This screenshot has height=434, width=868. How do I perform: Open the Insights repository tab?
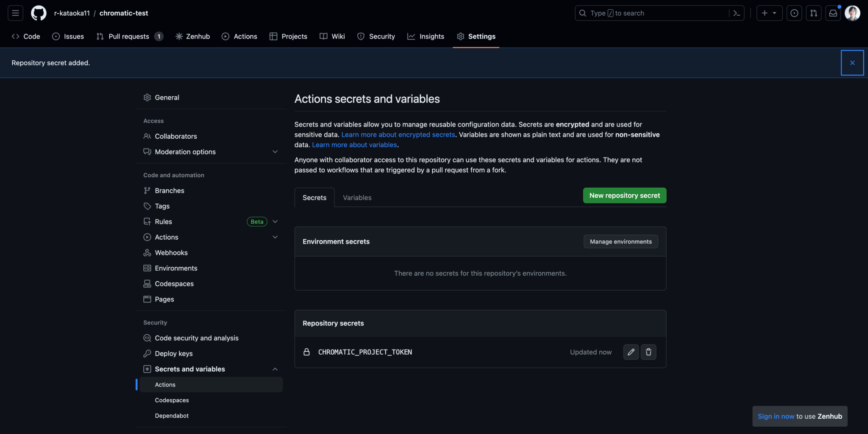[426, 36]
